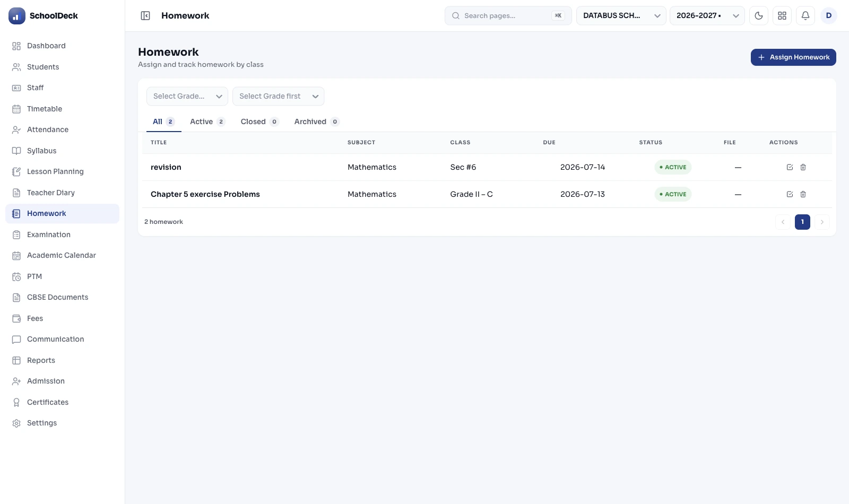Open Attendance page
The height and width of the screenshot is (504, 849).
[x=62, y=130]
